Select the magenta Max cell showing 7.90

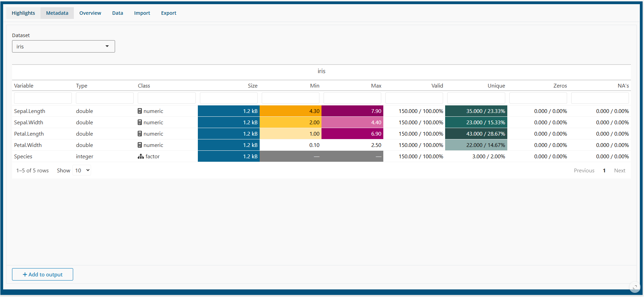pyautogui.click(x=352, y=111)
